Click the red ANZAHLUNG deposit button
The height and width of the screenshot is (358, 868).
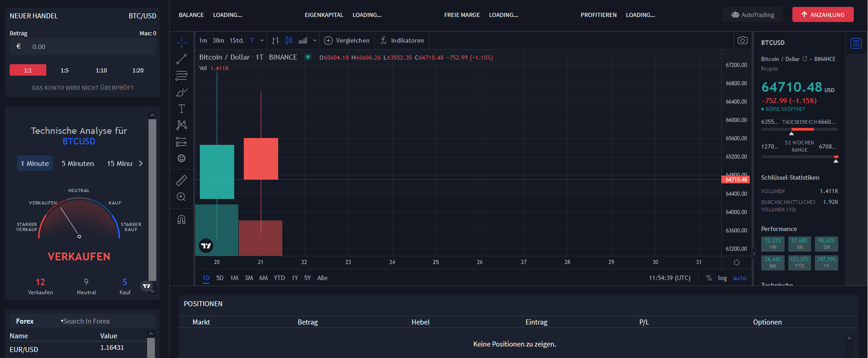click(823, 15)
